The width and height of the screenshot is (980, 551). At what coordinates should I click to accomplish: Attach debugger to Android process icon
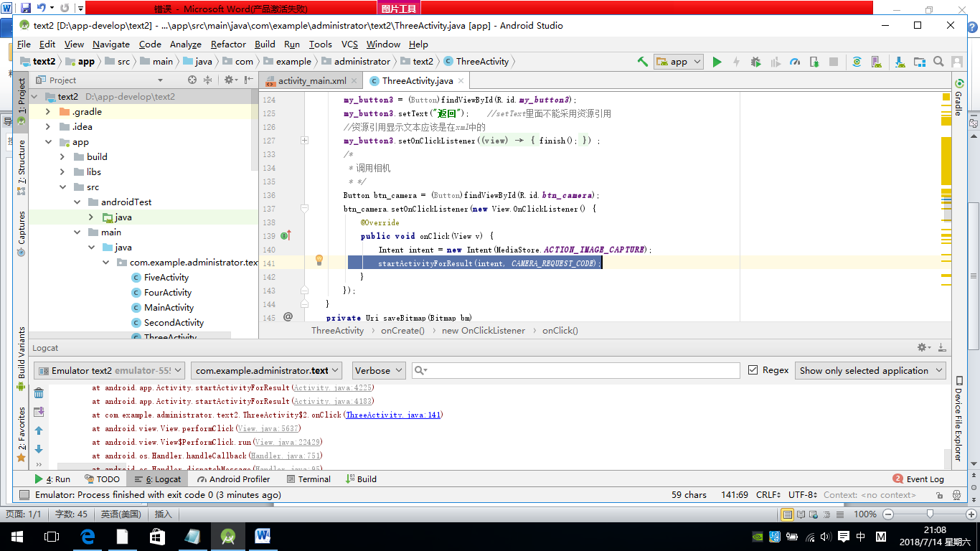pos(814,62)
